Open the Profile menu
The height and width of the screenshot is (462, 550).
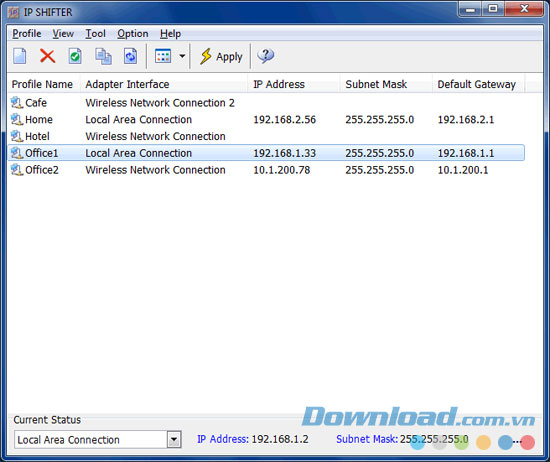pos(27,34)
